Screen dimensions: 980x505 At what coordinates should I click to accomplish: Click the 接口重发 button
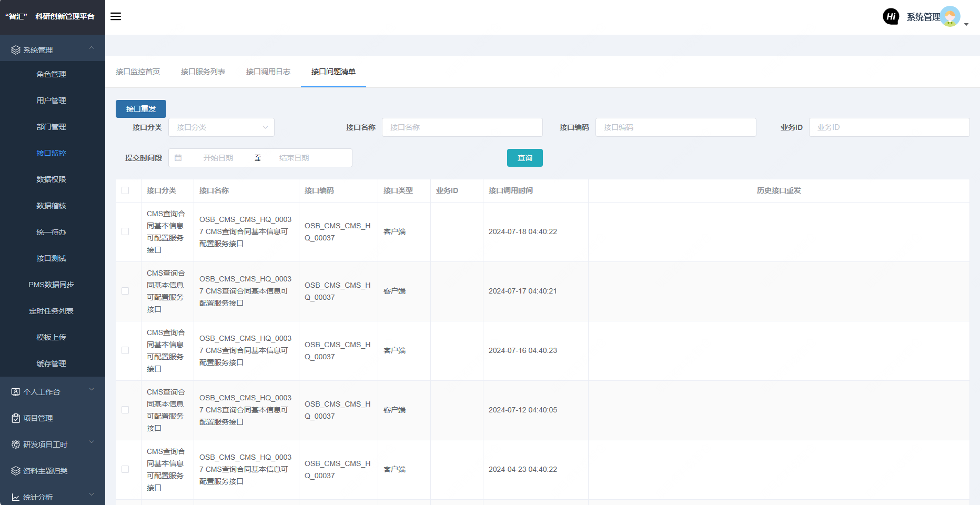coord(141,109)
